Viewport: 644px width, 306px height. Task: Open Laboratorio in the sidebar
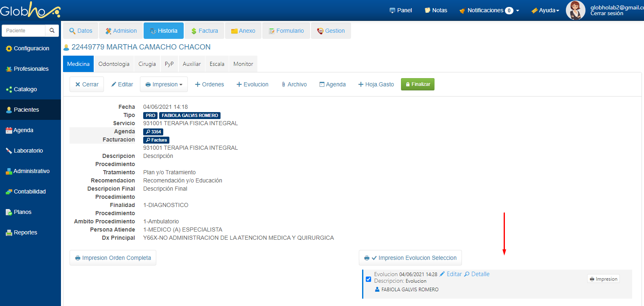tap(24, 151)
